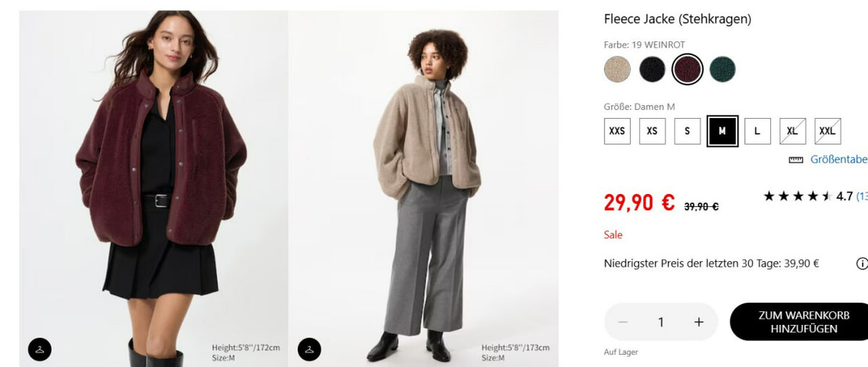Choose the dark green color swatch
The image size is (868, 367).
[722, 69]
